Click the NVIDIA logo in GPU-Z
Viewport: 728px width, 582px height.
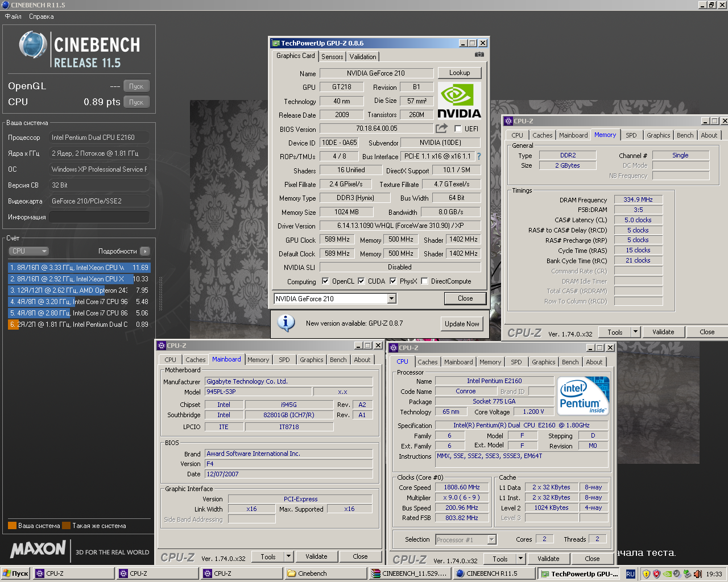[459, 101]
